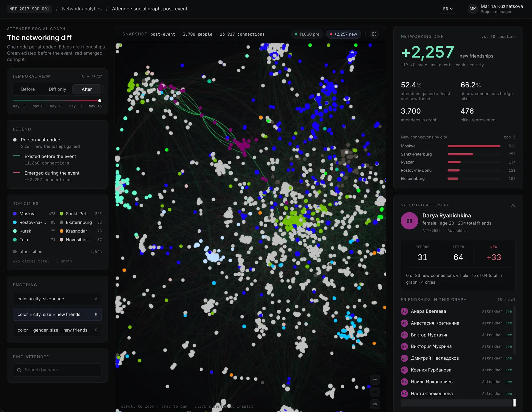Image resolution: width=532 pixels, height=412 pixels.
Task: Click the Настя Свеженцева avatar badge
Action: point(404,394)
